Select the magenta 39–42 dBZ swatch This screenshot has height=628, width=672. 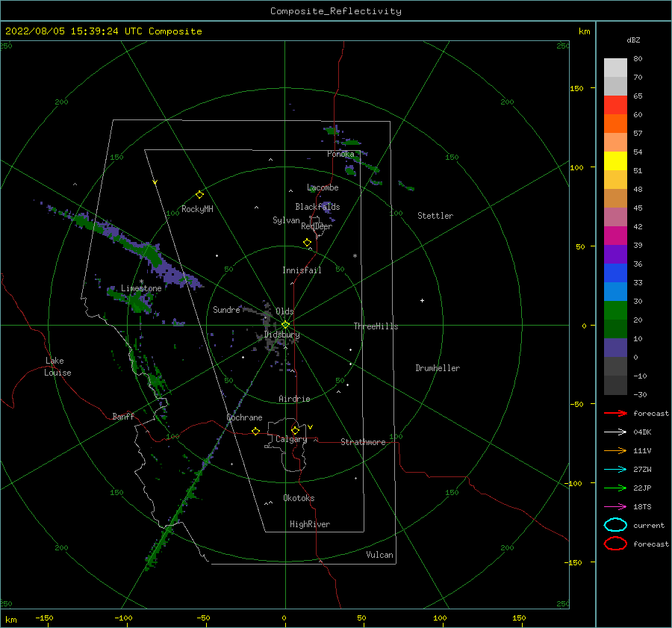(x=615, y=236)
